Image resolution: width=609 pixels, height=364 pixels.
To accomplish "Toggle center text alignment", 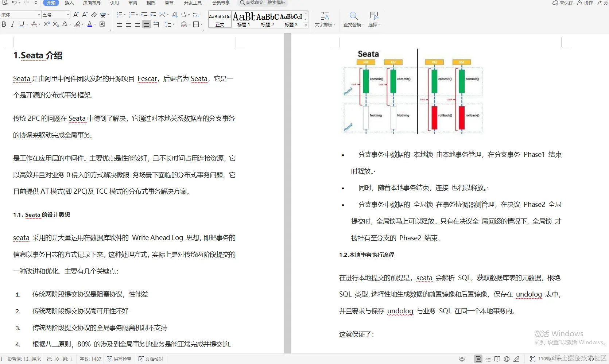I will [128, 24].
